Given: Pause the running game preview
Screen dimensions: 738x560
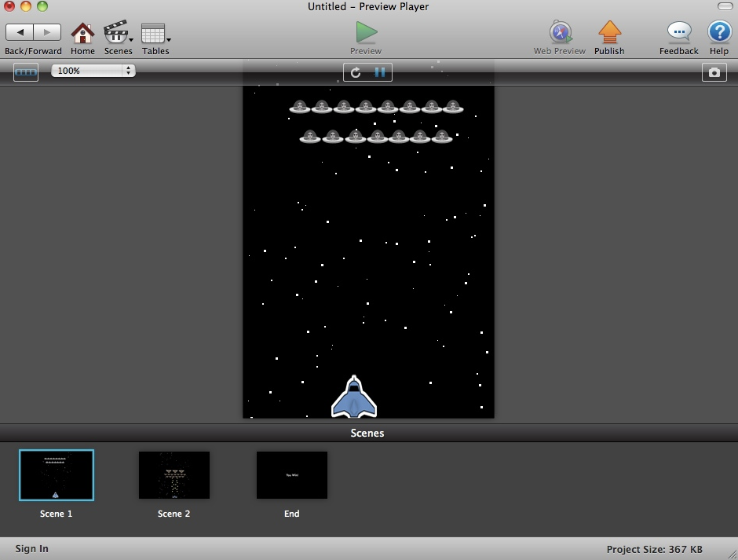Looking at the screenshot, I should tap(380, 72).
